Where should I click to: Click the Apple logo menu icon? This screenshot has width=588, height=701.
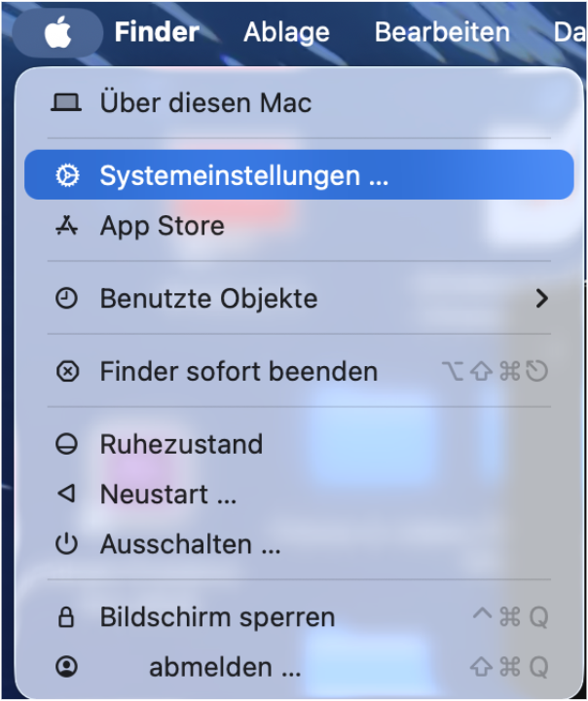pos(57,32)
